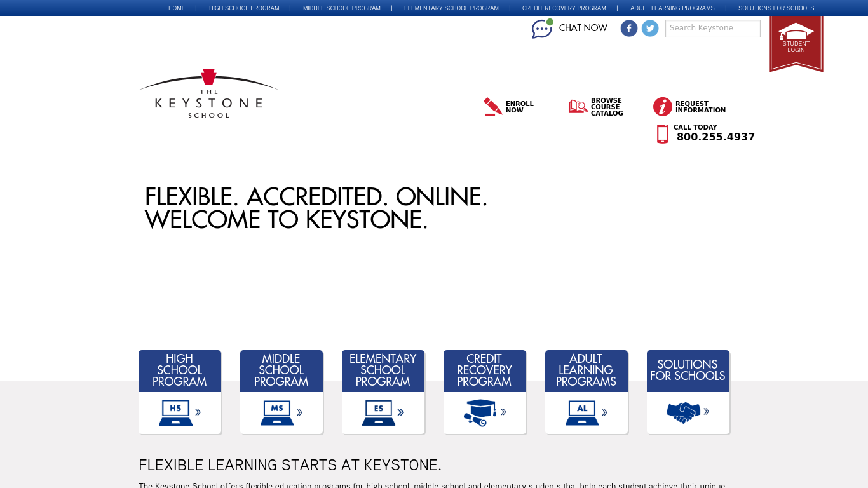Image resolution: width=868 pixels, height=488 pixels.
Task: Click the Chat Now link
Action: click(x=583, y=28)
